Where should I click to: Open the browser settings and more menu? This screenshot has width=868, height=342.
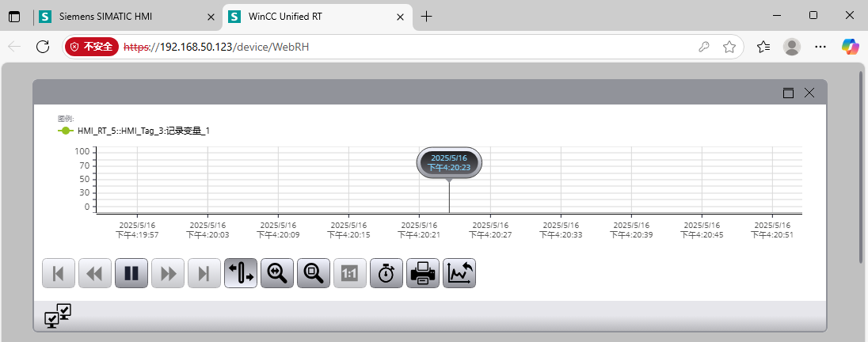pyautogui.click(x=821, y=47)
